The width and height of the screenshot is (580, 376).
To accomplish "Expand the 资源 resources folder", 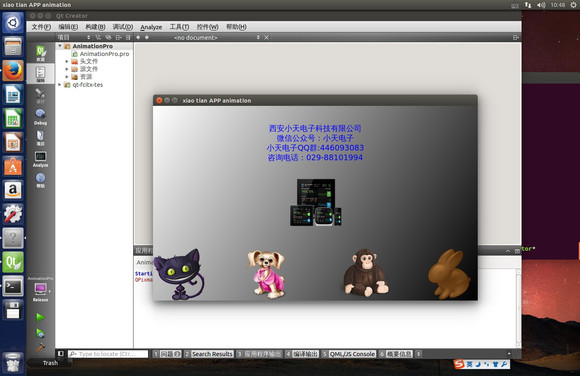I will tap(67, 77).
